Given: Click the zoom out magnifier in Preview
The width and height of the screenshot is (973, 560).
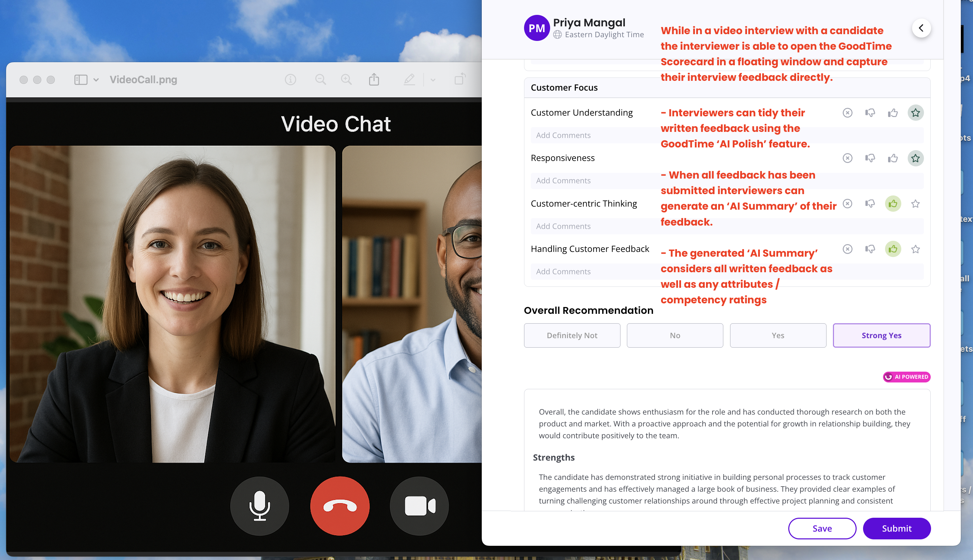Looking at the screenshot, I should pyautogui.click(x=320, y=79).
